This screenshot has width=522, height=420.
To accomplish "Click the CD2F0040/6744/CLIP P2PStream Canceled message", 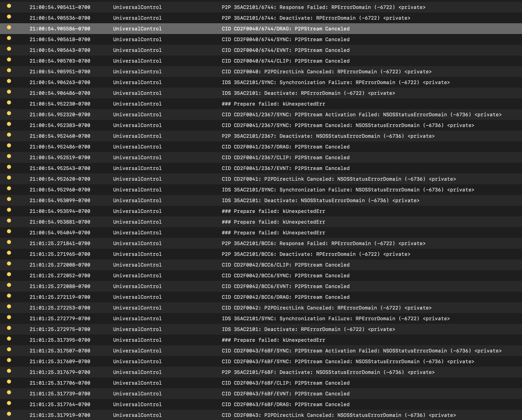I will [x=286, y=61].
